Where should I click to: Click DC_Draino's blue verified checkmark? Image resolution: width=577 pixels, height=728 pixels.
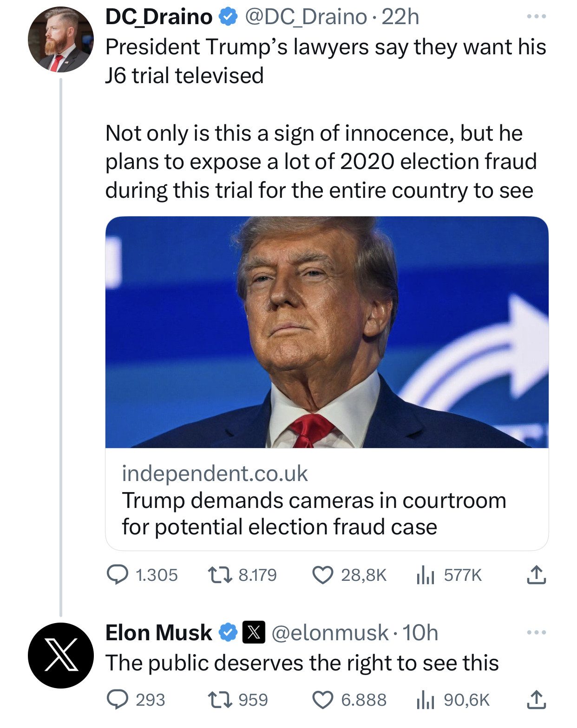[x=228, y=17]
